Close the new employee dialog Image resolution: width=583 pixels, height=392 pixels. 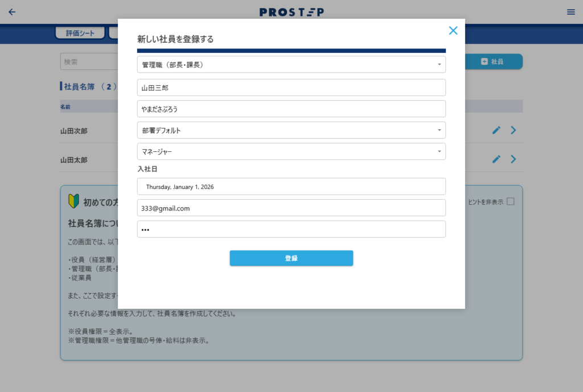[x=453, y=31]
